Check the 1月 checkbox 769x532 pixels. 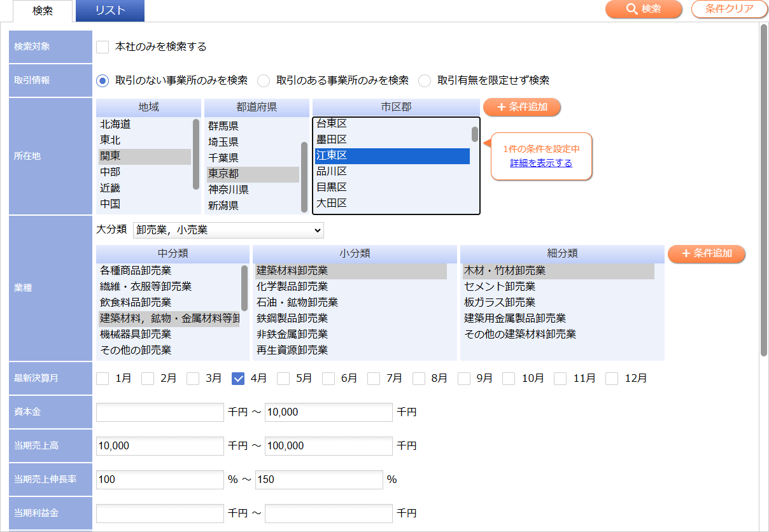(102, 379)
